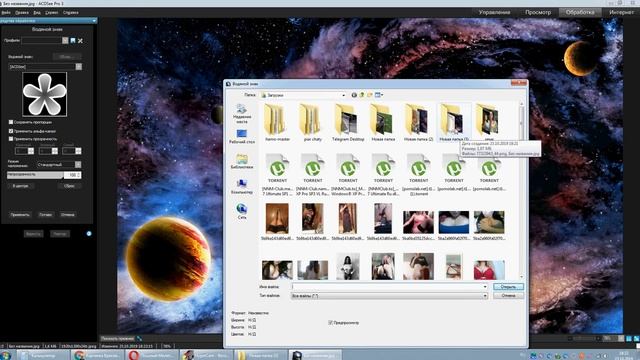Viewport: 640px width, 360px height.
Task: Click the Повтор button
Action: point(60,234)
